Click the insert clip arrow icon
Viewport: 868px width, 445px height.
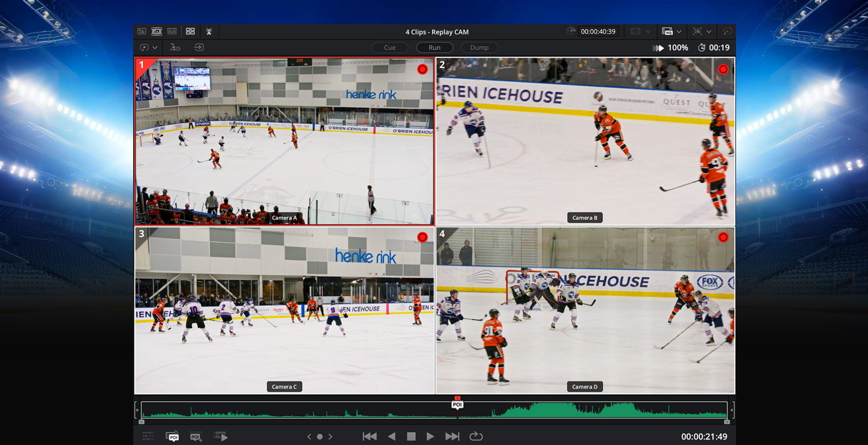pyautogui.click(x=199, y=48)
